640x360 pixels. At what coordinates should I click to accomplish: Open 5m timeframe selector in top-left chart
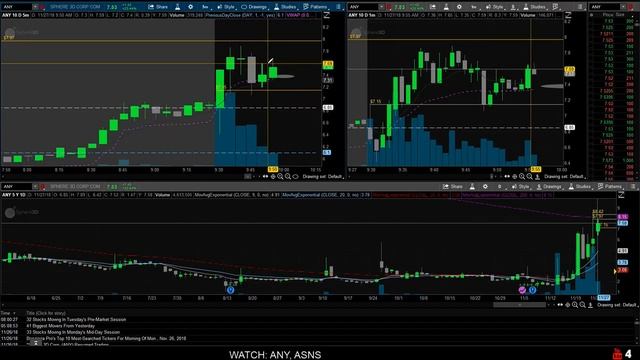point(205,7)
